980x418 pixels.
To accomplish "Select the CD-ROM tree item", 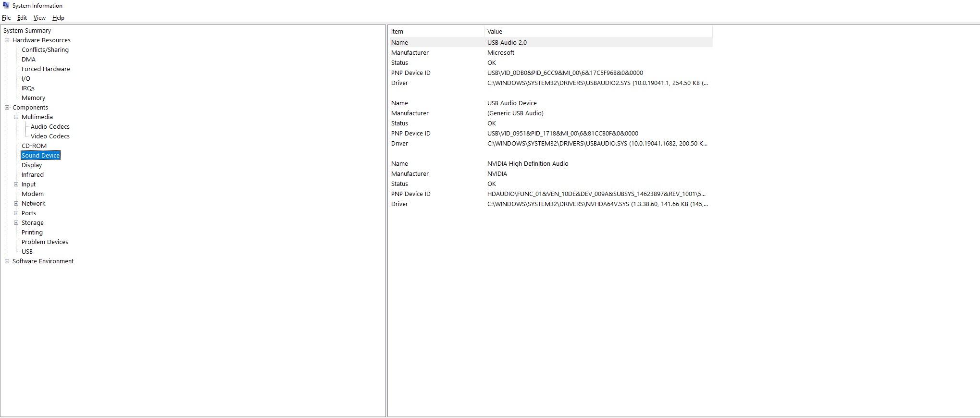I will (34, 146).
